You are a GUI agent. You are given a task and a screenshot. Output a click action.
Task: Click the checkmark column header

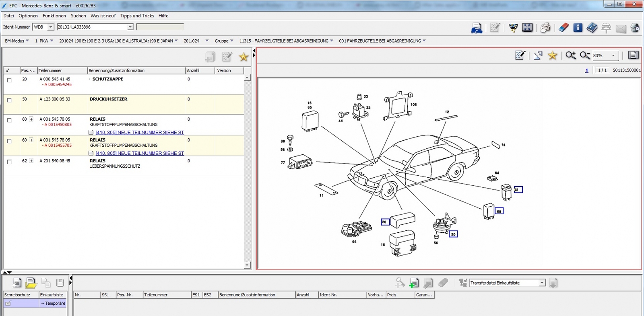coord(12,70)
